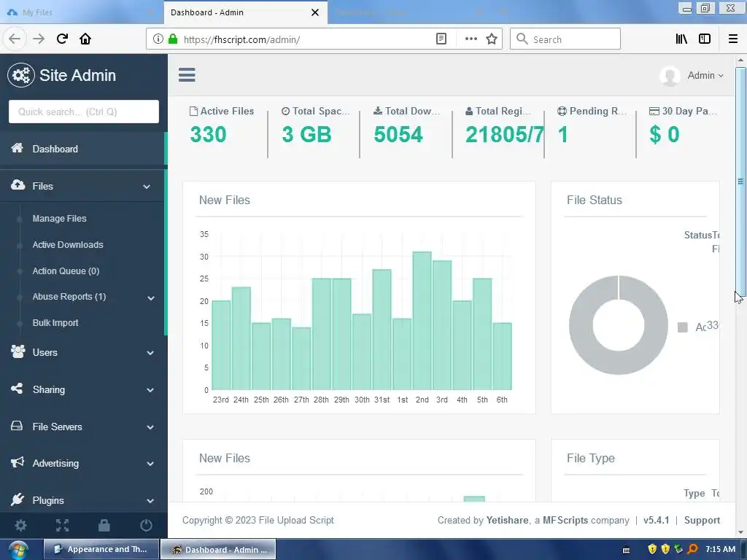Expand Abuse Reports chevron
This screenshot has width=747, height=560.
(x=151, y=298)
